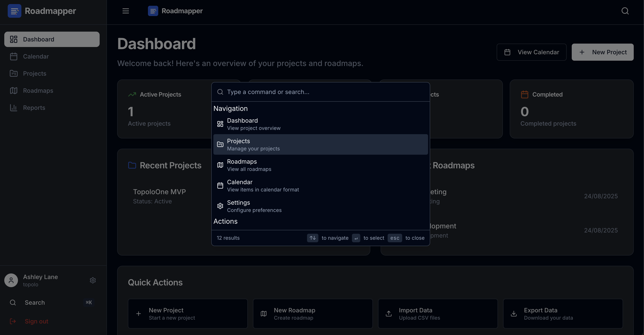Viewport: 644px width, 335px height.
Task: Choose Calendar from the command palette
Action: click(x=320, y=185)
